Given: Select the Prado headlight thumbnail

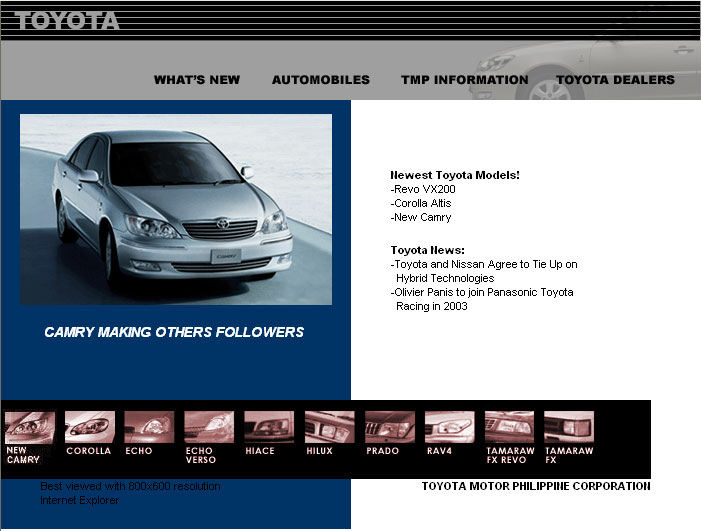Looking at the screenshot, I should (390, 427).
